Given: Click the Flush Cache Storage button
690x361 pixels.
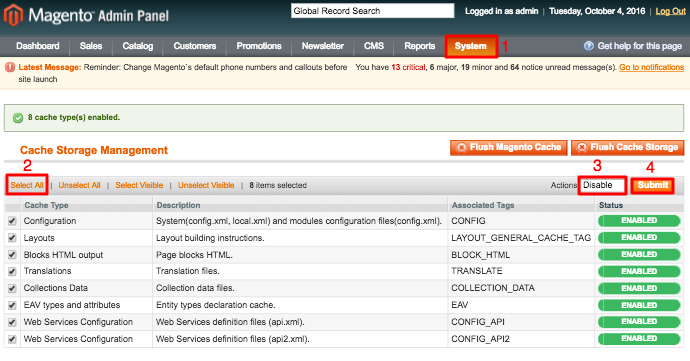Looking at the screenshot, I should coord(628,147).
